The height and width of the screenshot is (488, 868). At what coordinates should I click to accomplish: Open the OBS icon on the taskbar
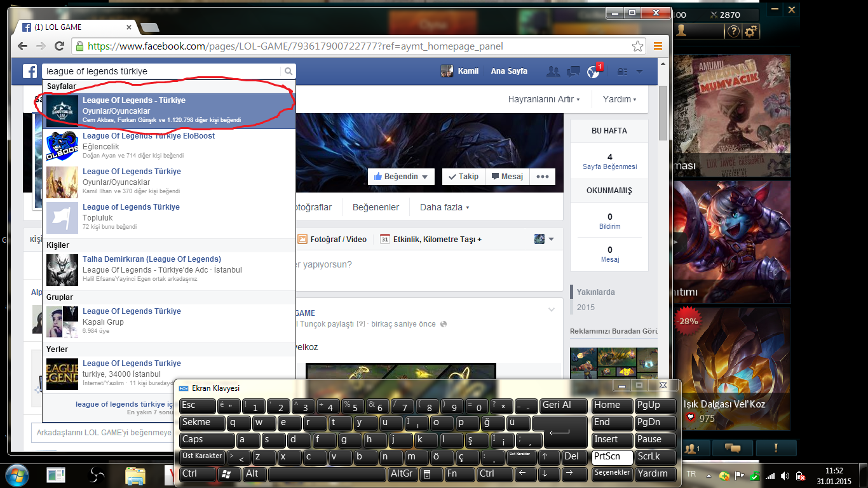[97, 475]
